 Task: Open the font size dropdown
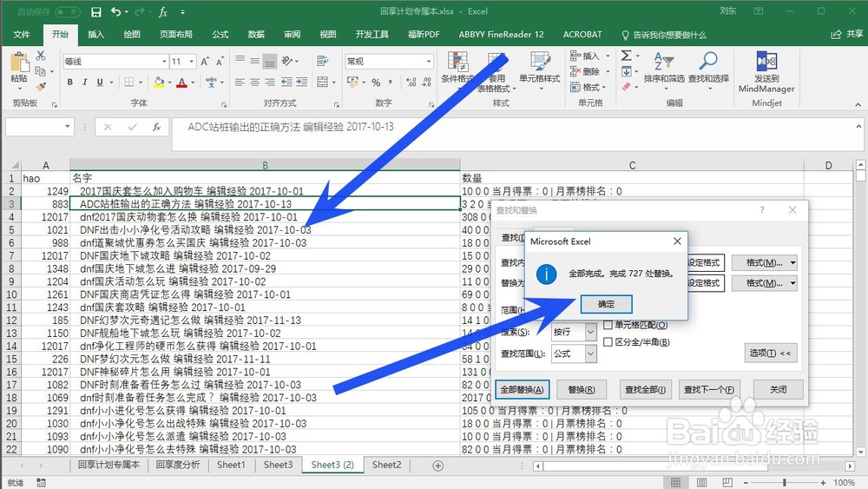[192, 62]
